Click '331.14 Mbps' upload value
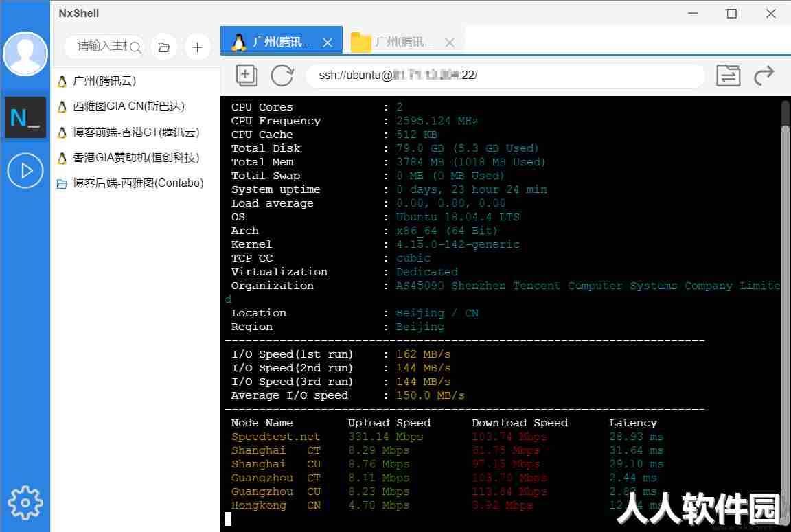Viewport: 791px width, 532px height. pyautogui.click(x=385, y=437)
